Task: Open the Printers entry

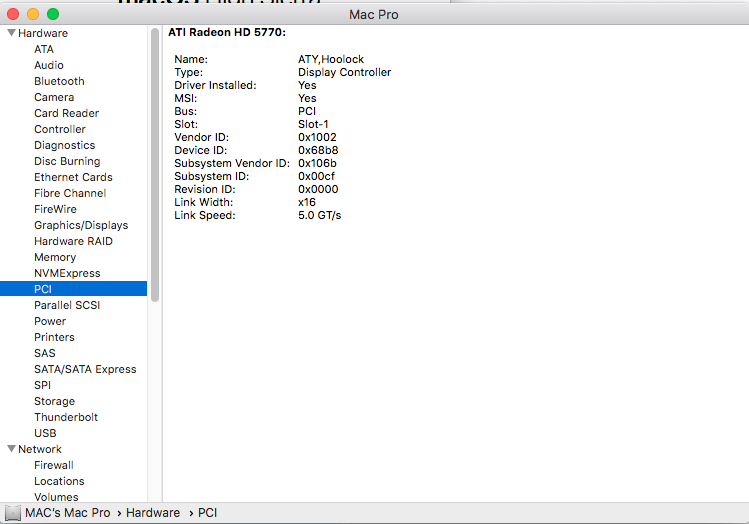Action: (x=54, y=337)
